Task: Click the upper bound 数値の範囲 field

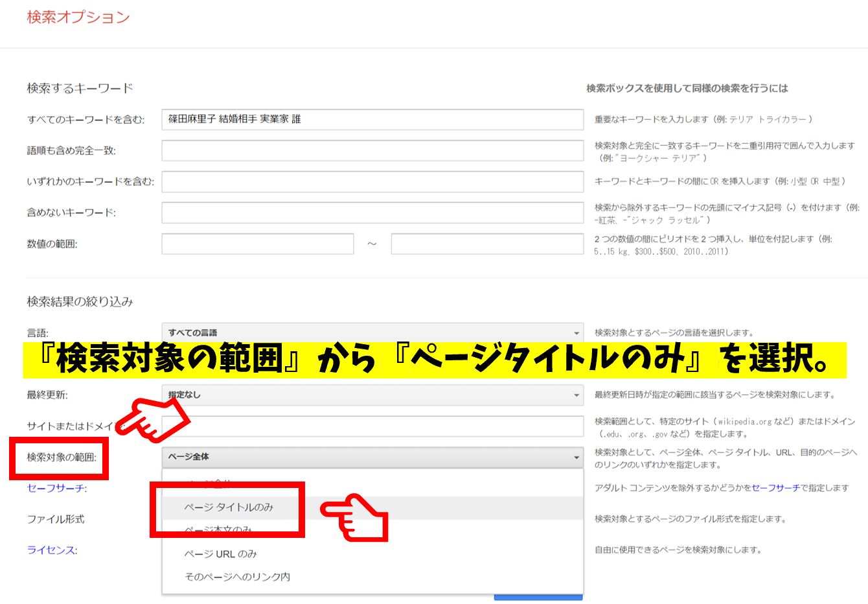Action: click(487, 244)
